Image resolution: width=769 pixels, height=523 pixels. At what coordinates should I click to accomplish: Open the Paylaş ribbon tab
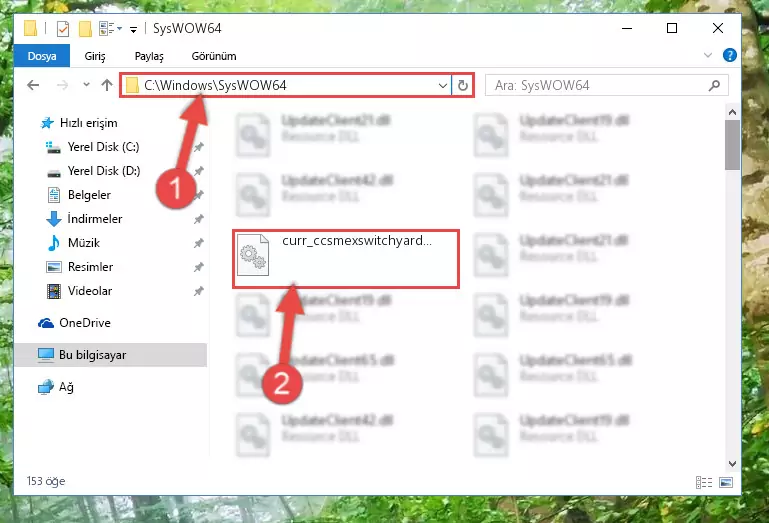(x=149, y=56)
